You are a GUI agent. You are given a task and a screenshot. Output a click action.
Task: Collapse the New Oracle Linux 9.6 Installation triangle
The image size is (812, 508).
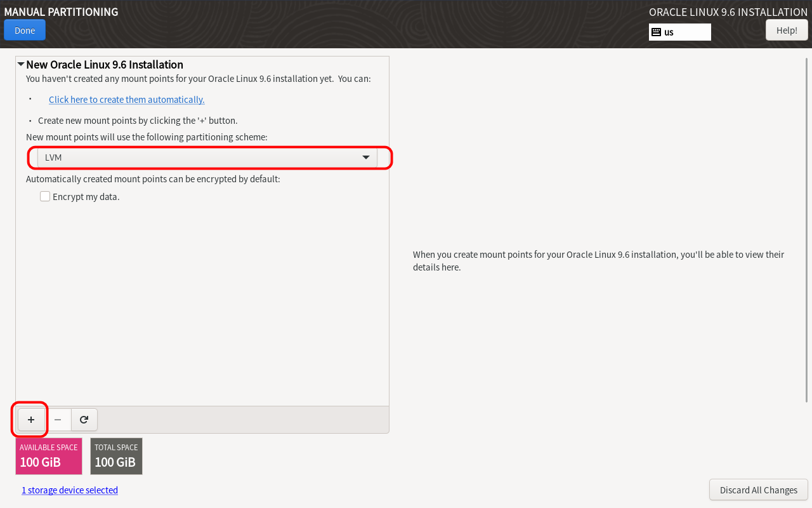pos(21,64)
